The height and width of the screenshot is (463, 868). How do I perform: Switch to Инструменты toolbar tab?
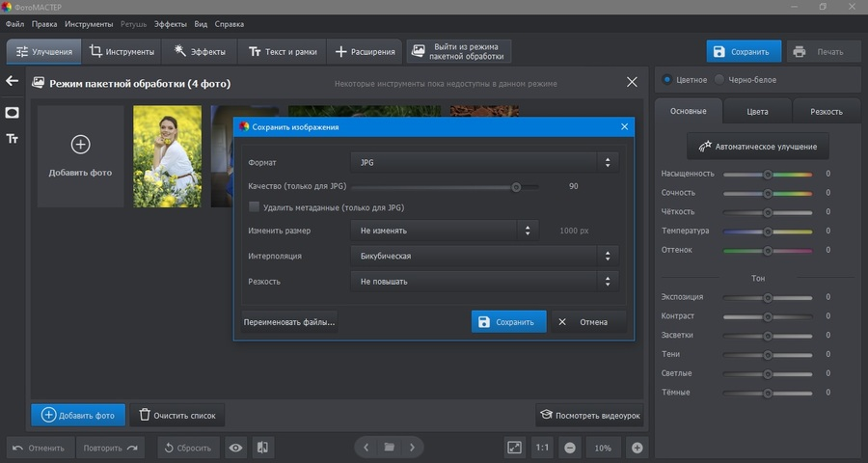tap(122, 51)
